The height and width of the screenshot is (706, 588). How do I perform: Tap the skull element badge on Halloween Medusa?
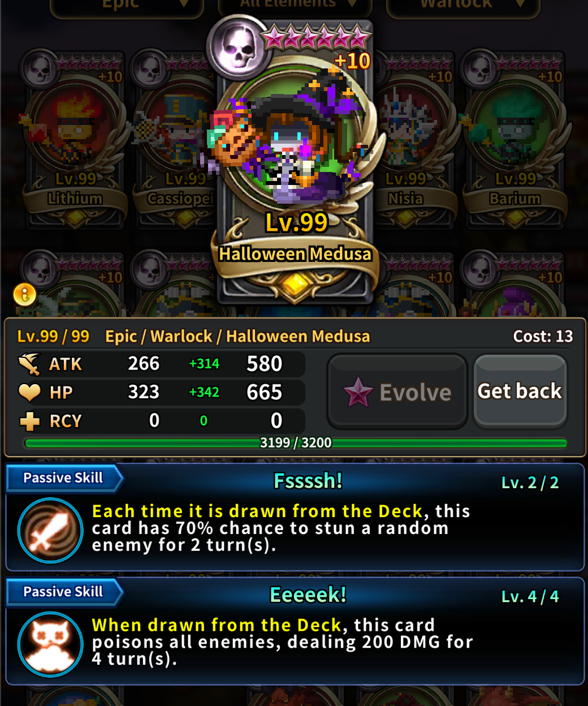(x=238, y=48)
